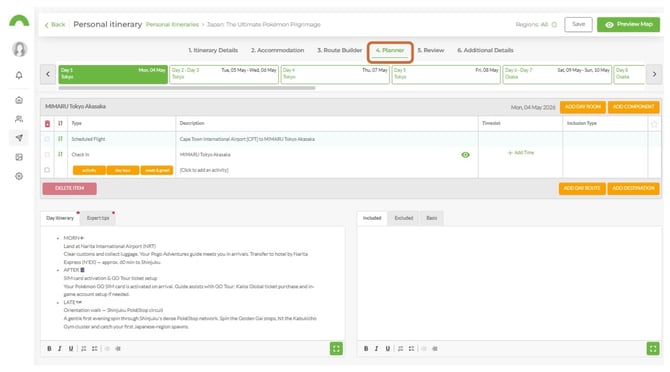Select Day 4 Tokyo, Thu 07 May
Screen dimensions: 670x372
[x=335, y=74]
